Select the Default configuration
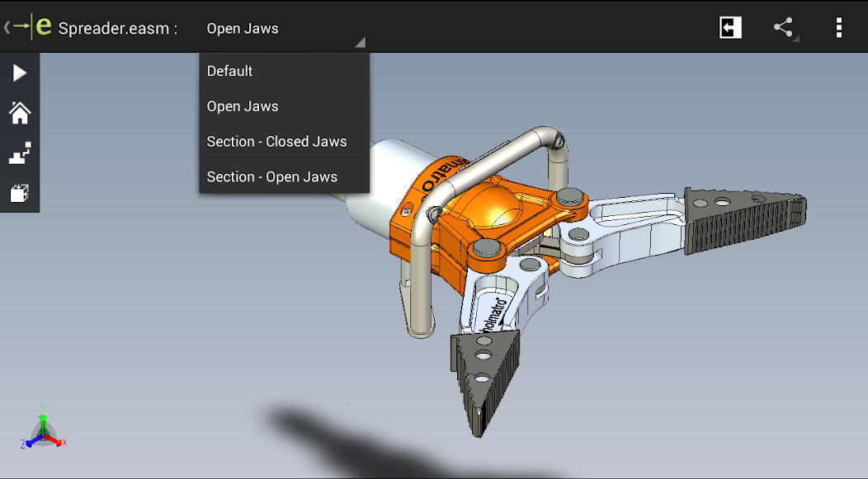 point(284,71)
